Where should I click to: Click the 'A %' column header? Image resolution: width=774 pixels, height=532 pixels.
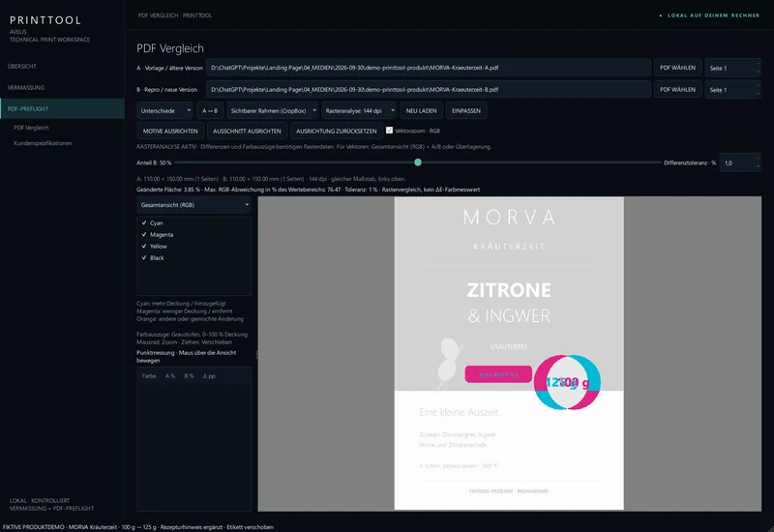click(170, 376)
